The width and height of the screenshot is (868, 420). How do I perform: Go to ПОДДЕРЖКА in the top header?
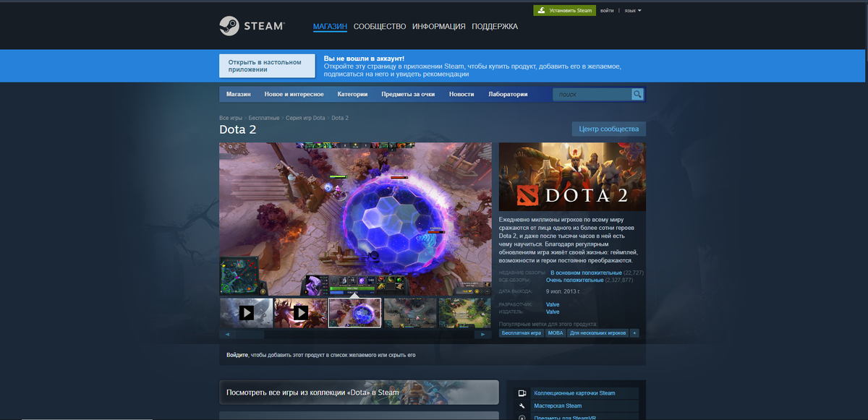coord(495,27)
